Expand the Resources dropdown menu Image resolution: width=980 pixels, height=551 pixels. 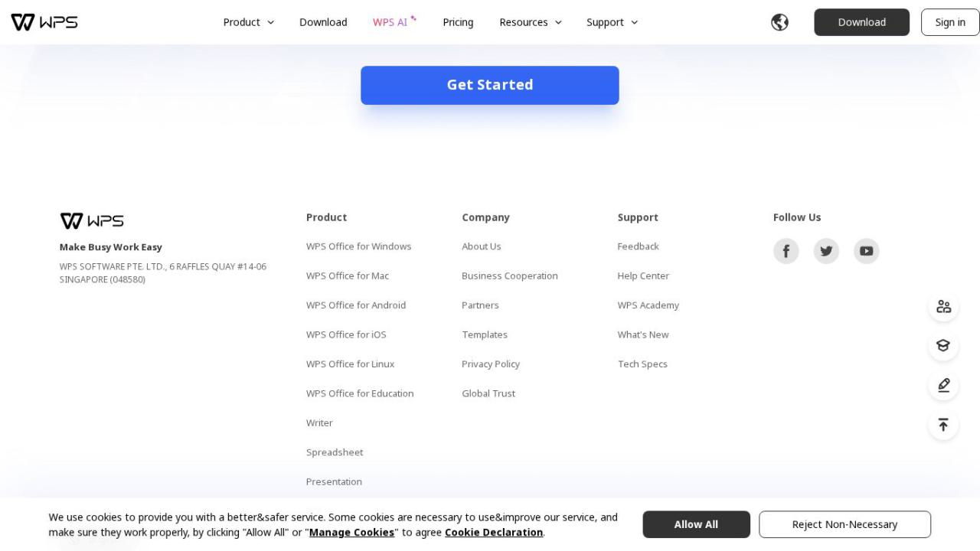(530, 22)
